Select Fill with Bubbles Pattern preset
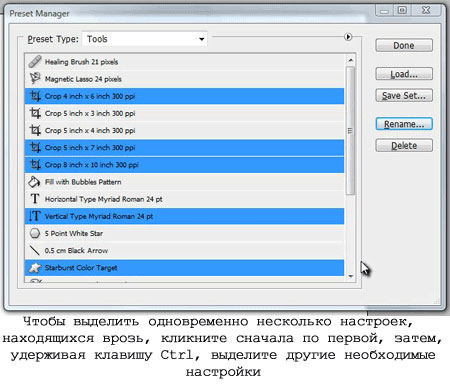 (184, 182)
